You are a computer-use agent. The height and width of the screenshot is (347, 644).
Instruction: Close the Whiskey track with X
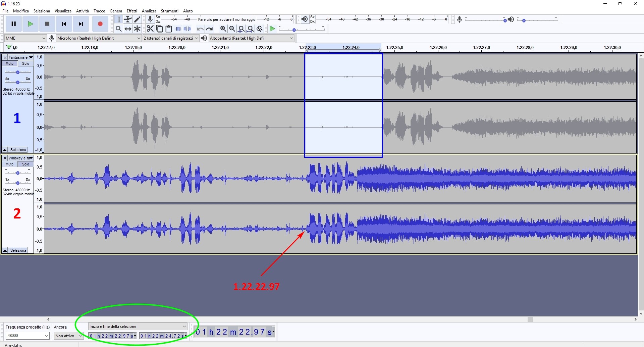pos(5,158)
